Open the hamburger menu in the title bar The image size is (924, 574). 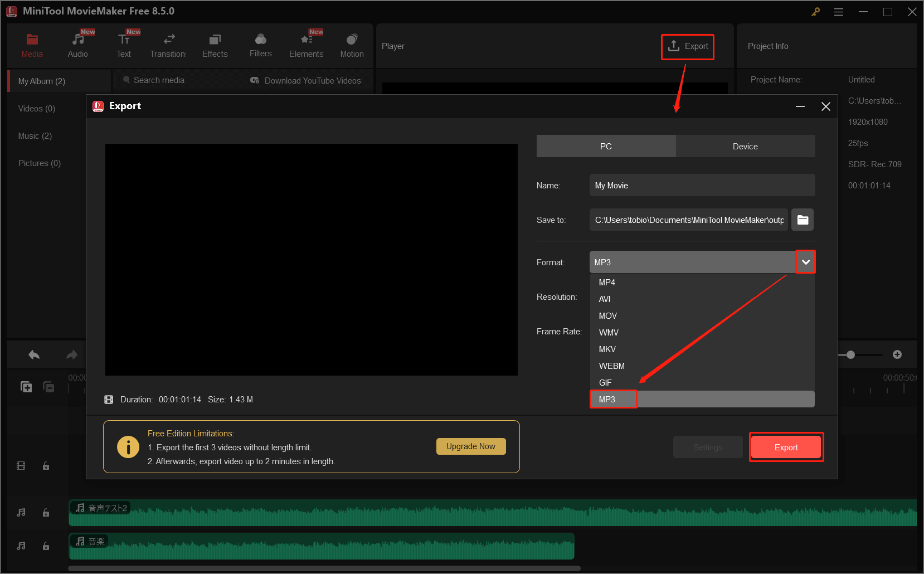[x=838, y=11]
